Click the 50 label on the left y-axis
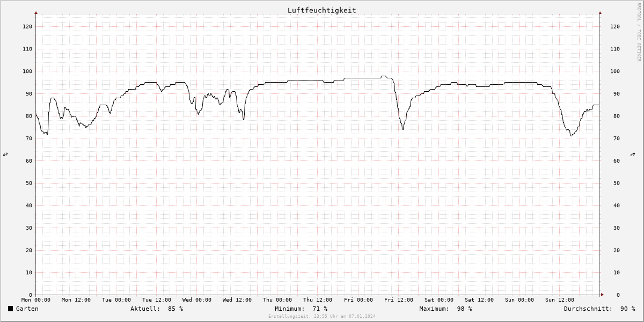 click(29, 183)
